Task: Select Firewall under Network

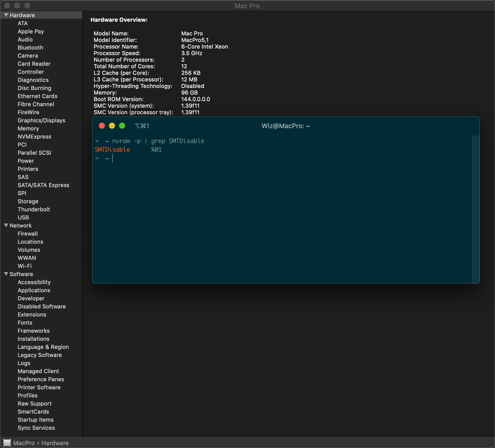Action: [x=28, y=234]
